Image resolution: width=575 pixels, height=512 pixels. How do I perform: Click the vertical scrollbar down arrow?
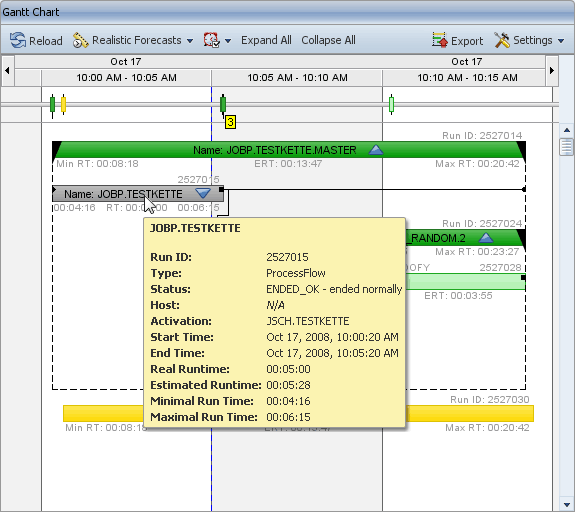[x=567, y=504]
